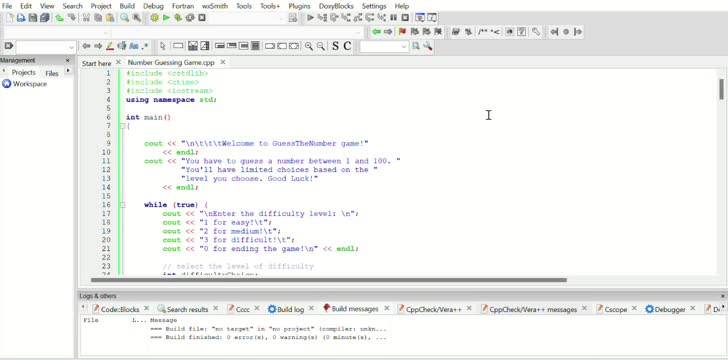
Task: Run the program with green play icon
Action: click(x=166, y=18)
